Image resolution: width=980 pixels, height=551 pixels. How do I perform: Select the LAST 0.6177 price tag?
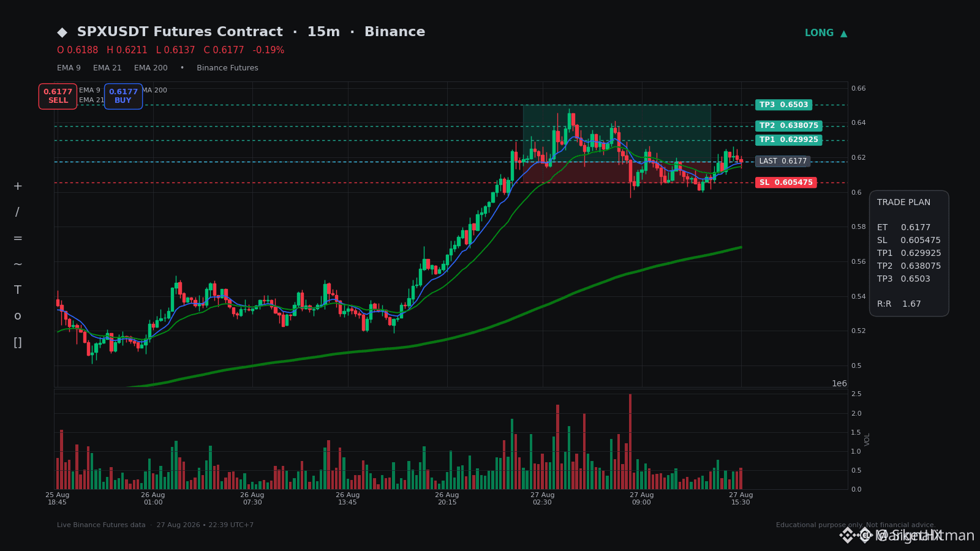coord(783,161)
